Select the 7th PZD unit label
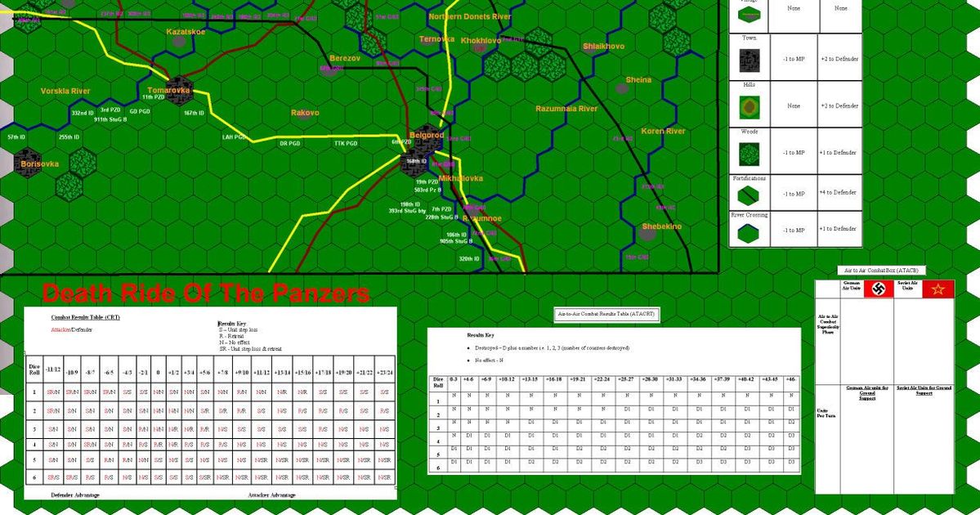This screenshot has height=515, width=980. point(442,209)
